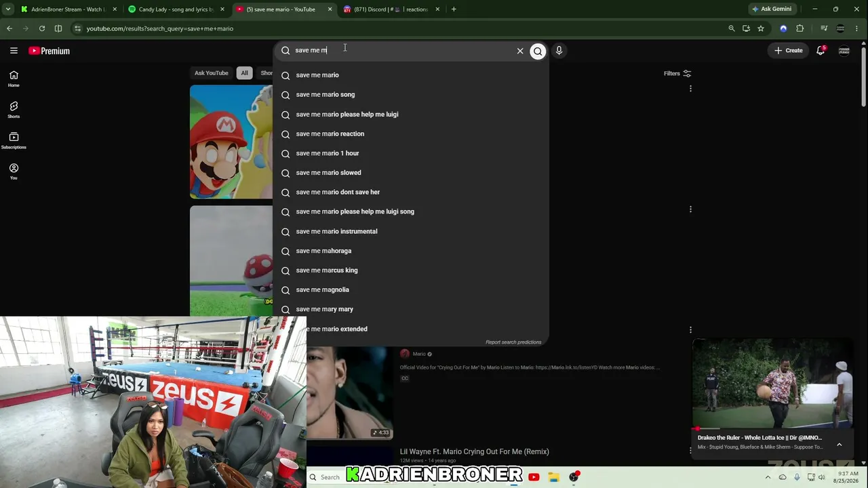This screenshot has width=868, height=488.
Task: Open Subscriptions in YouTube sidebar
Action: tap(14, 140)
